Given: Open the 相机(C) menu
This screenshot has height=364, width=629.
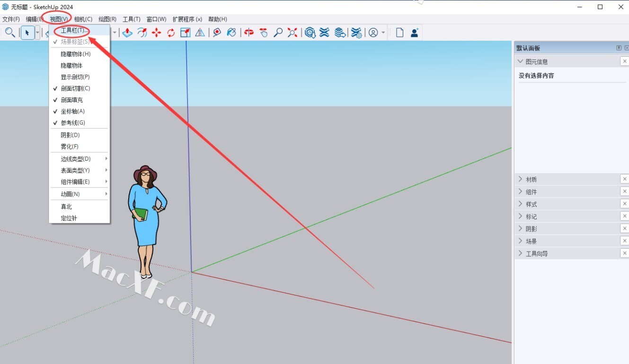Looking at the screenshot, I should click(x=83, y=19).
